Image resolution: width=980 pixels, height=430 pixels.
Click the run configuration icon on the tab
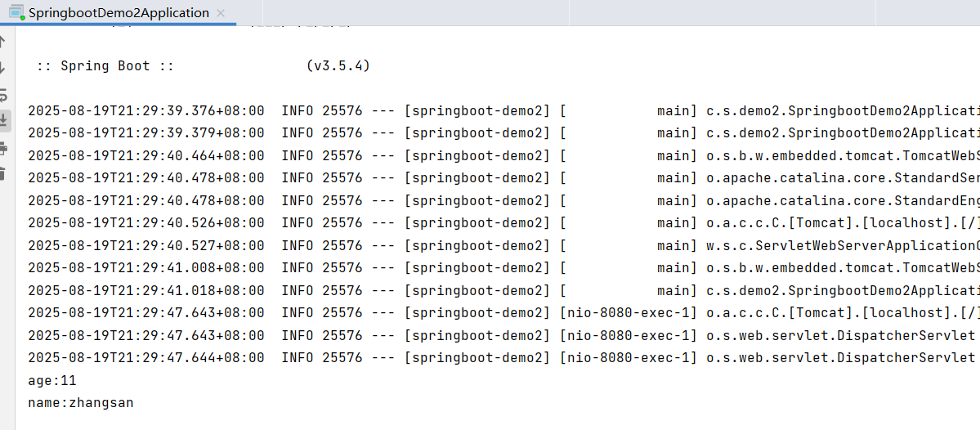pos(16,12)
